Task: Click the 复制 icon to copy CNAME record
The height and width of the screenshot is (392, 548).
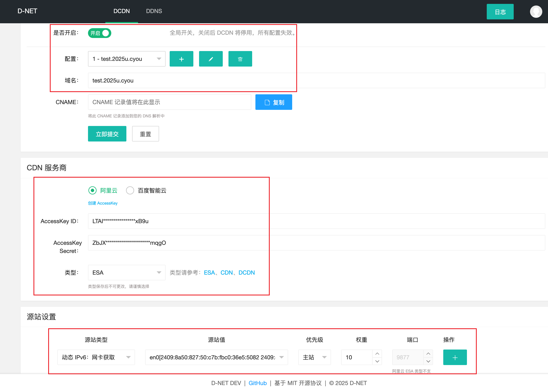Action: pos(274,102)
